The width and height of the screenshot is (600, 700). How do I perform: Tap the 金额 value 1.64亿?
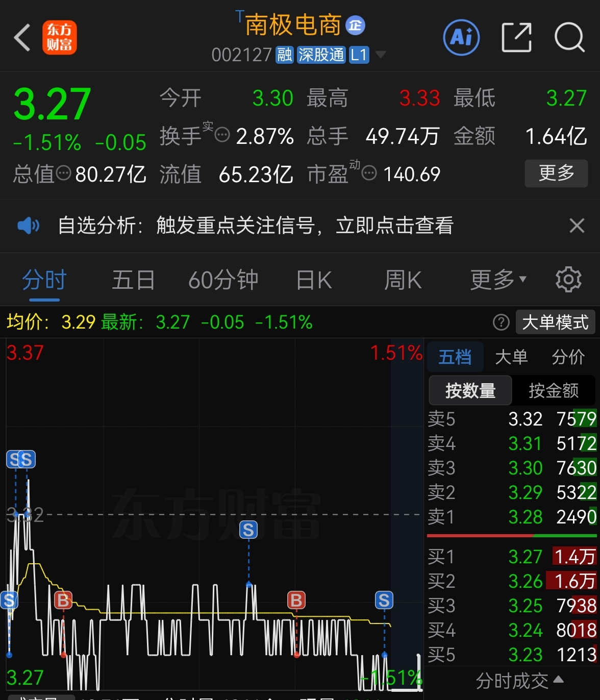[x=556, y=136]
